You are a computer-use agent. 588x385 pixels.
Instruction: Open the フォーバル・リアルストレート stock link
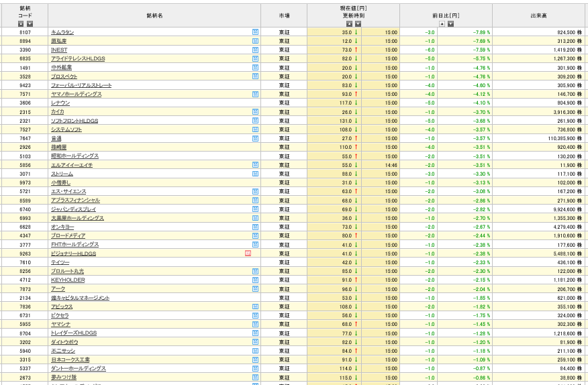tap(81, 85)
